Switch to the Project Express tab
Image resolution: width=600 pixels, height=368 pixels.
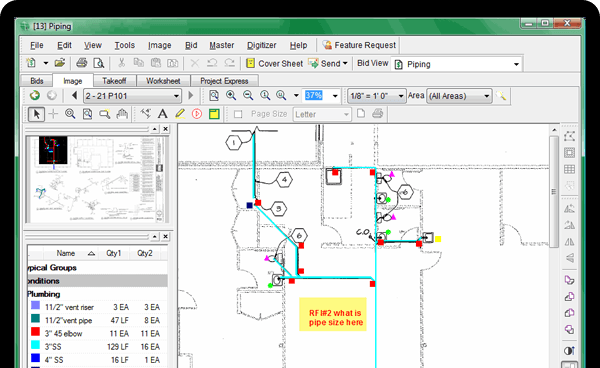[x=224, y=81]
